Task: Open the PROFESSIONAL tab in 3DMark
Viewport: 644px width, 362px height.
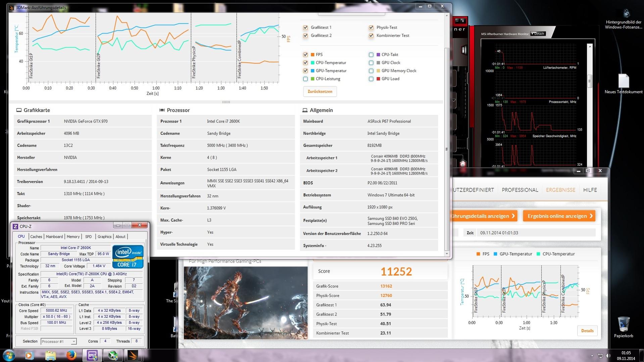Action: 520,190
